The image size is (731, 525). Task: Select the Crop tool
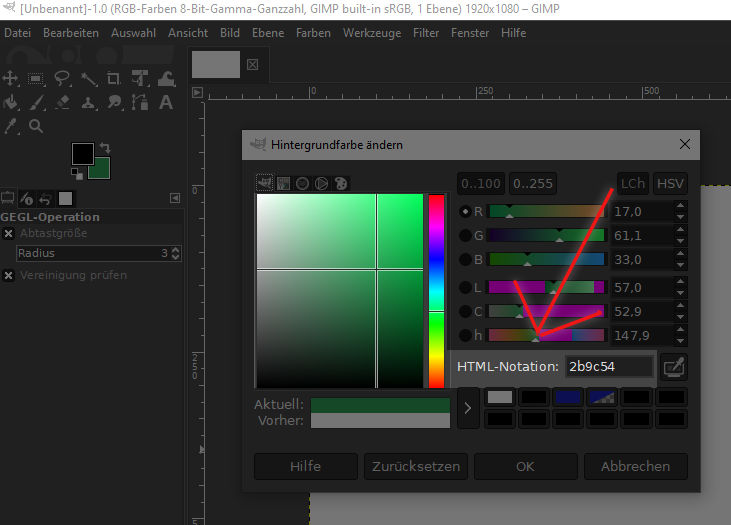pyautogui.click(x=114, y=78)
